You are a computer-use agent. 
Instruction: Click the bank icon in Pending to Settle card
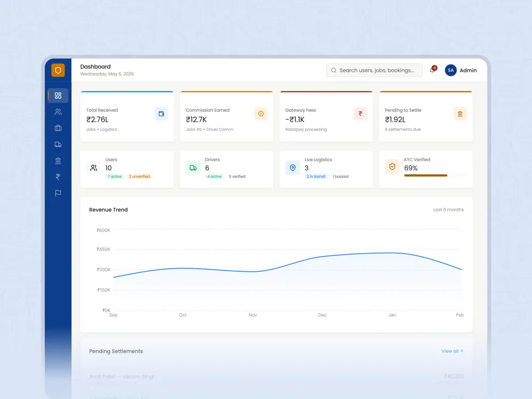460,114
